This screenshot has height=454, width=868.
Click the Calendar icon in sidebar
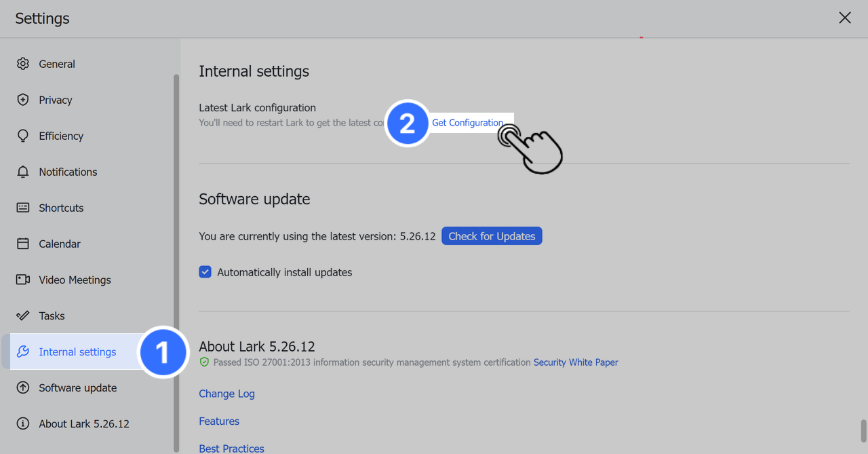[23, 244]
